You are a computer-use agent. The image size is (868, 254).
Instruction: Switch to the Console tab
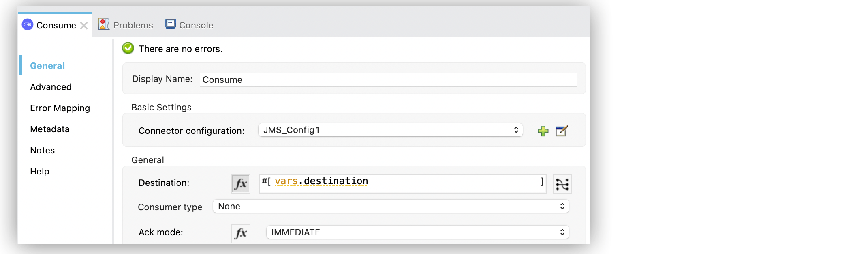195,25
